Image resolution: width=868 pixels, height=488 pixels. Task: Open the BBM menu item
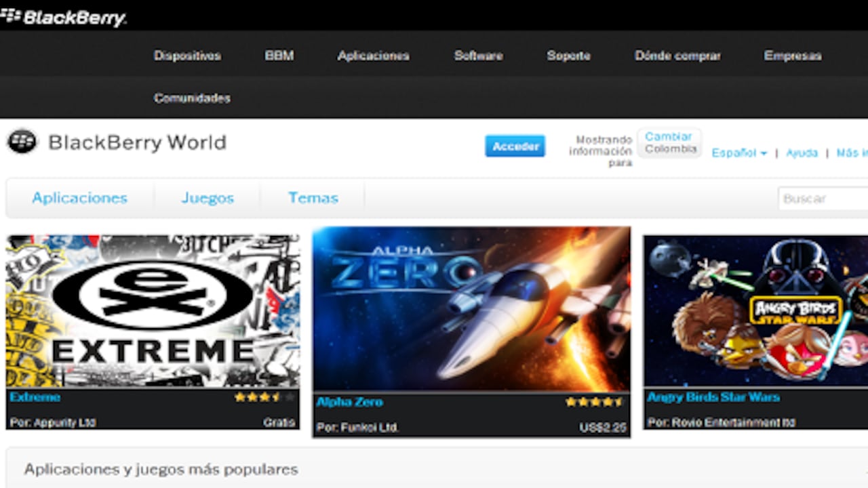279,56
